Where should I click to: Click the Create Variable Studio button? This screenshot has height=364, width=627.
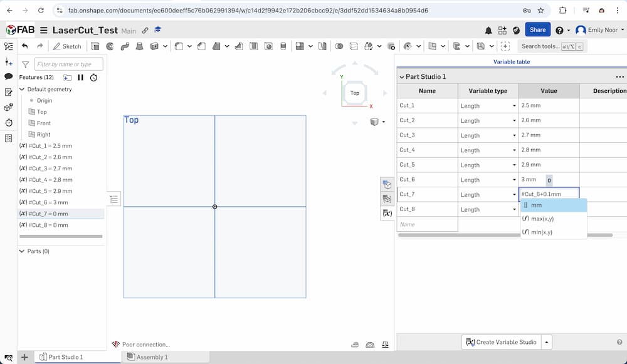[501, 342]
